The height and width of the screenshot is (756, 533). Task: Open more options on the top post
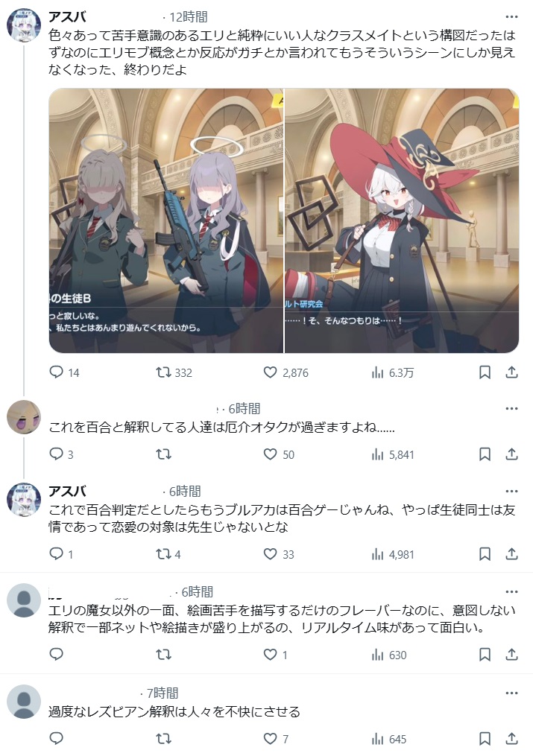click(x=512, y=17)
